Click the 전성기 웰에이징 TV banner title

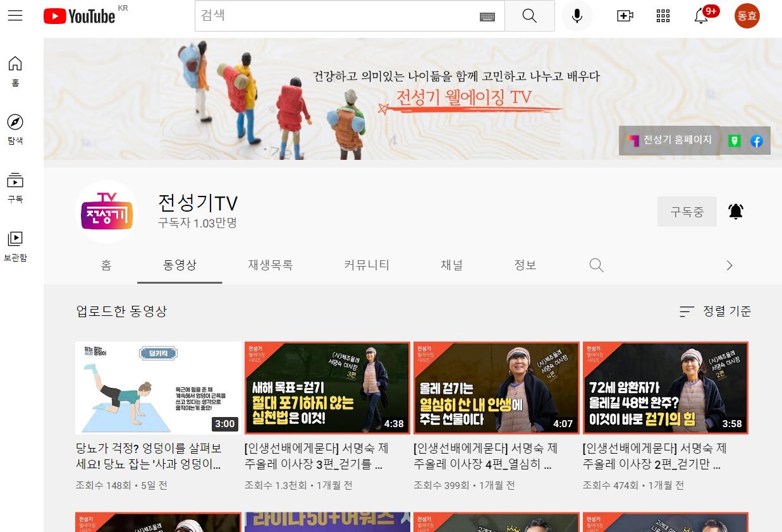click(464, 98)
